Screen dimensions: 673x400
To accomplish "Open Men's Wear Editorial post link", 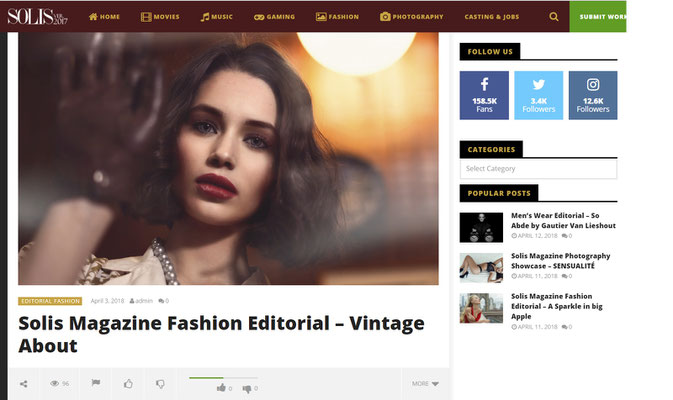I will tap(563, 221).
